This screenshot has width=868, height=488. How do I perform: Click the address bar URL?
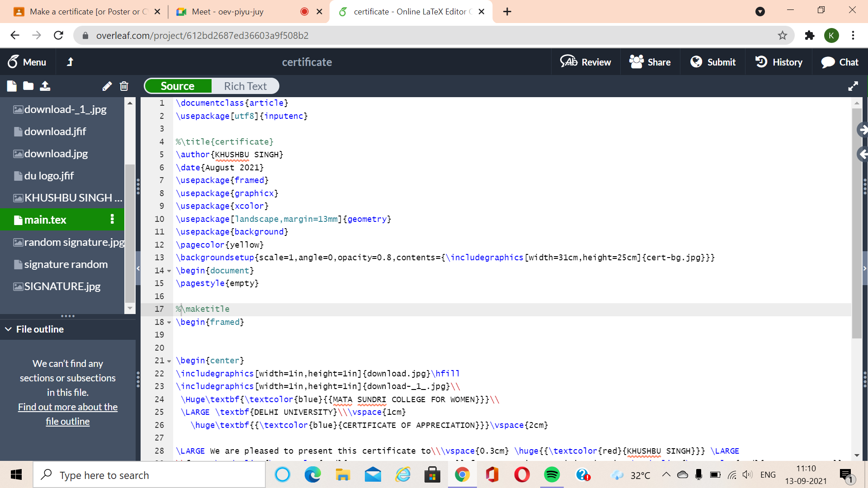pyautogui.click(x=203, y=35)
